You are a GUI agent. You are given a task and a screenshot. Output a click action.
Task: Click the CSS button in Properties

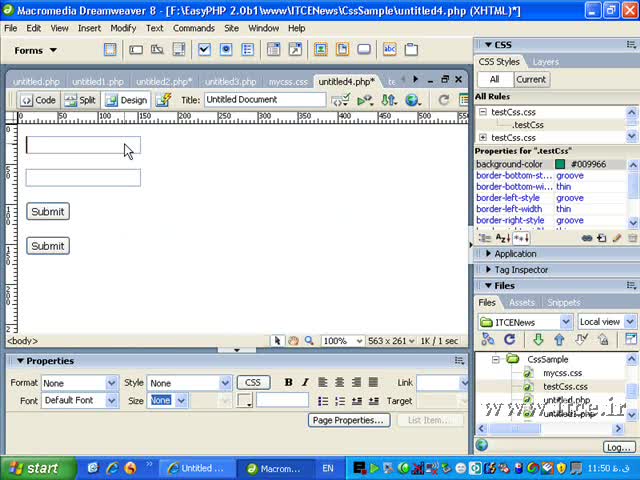[253, 382]
